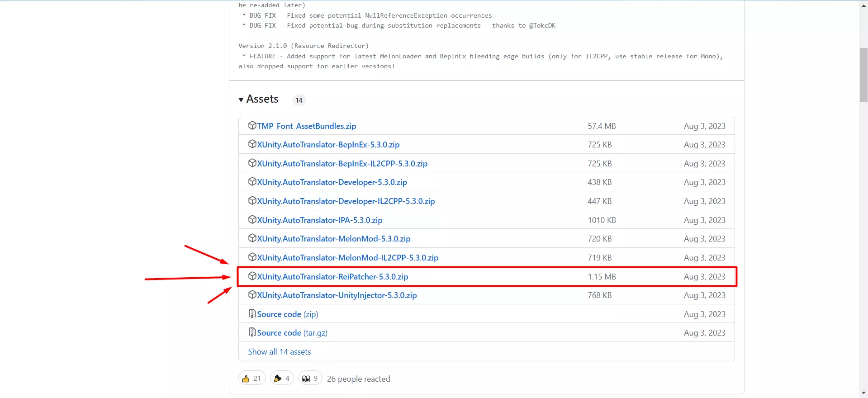Screen dimensions: 868x398
Task: Click the 26 people reacted text
Action: pyautogui.click(x=358, y=379)
